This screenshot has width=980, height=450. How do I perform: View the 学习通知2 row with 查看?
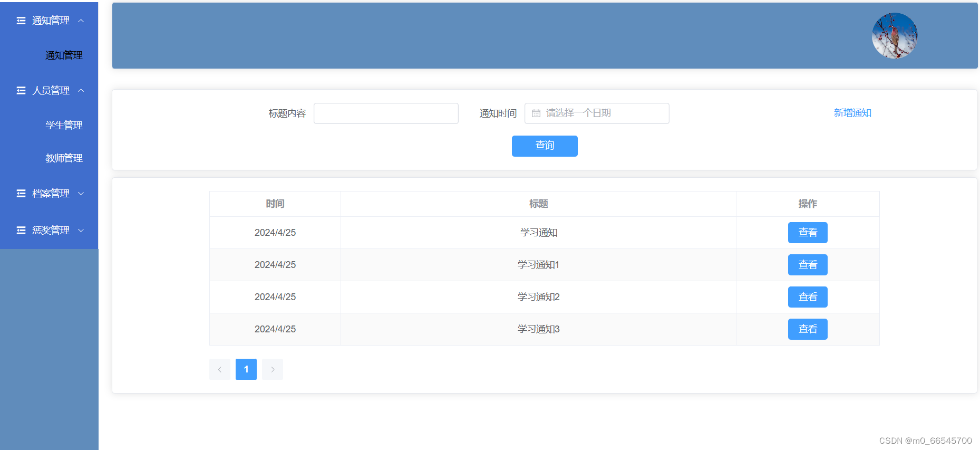tap(808, 297)
